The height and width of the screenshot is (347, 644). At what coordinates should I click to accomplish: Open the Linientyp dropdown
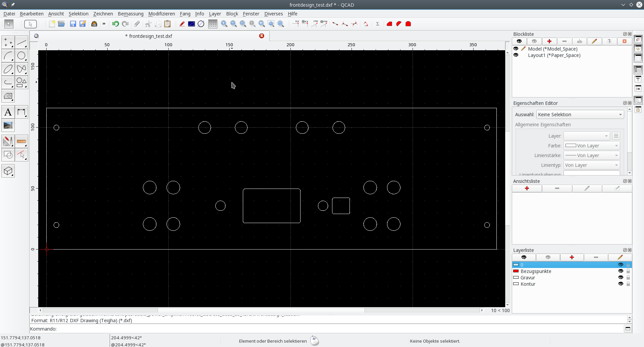point(592,165)
